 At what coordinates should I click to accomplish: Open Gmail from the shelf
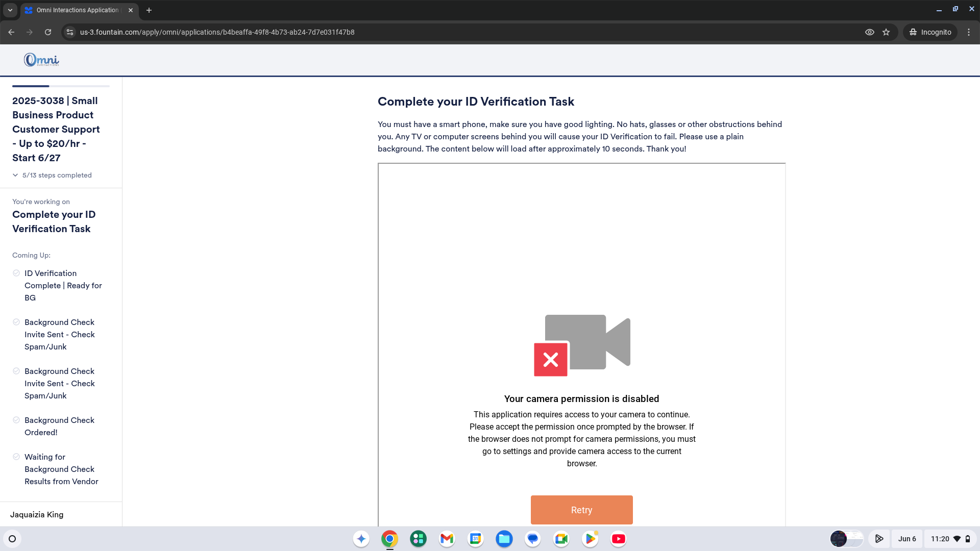point(447,539)
